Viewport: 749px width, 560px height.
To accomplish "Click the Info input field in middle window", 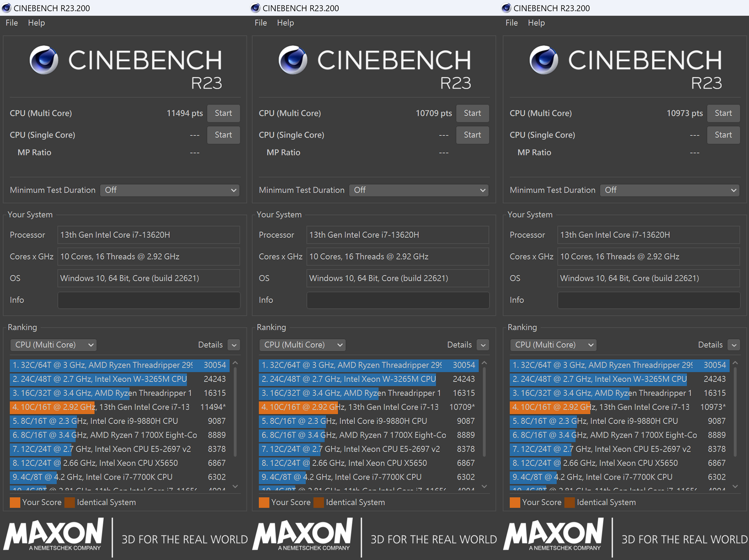I will [x=398, y=300].
